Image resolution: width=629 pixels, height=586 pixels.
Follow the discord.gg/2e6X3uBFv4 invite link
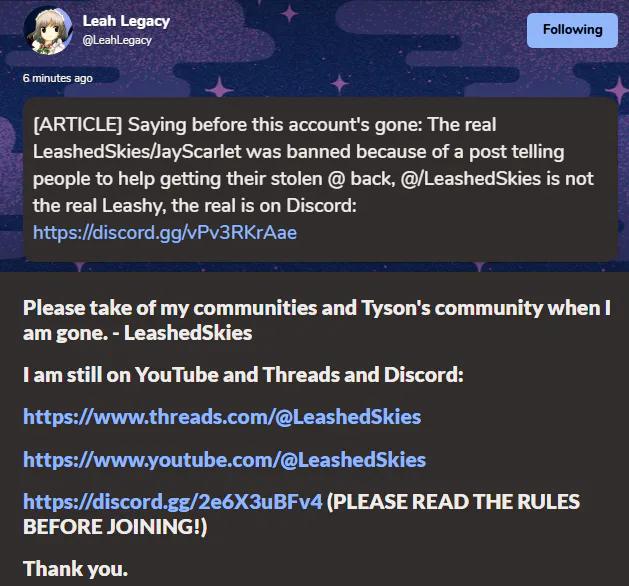coord(172,501)
